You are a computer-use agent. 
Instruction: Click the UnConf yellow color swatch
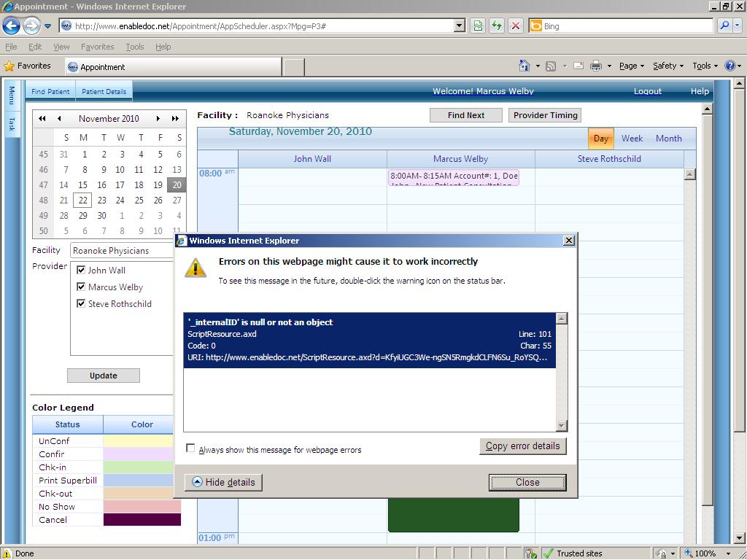[138, 440]
